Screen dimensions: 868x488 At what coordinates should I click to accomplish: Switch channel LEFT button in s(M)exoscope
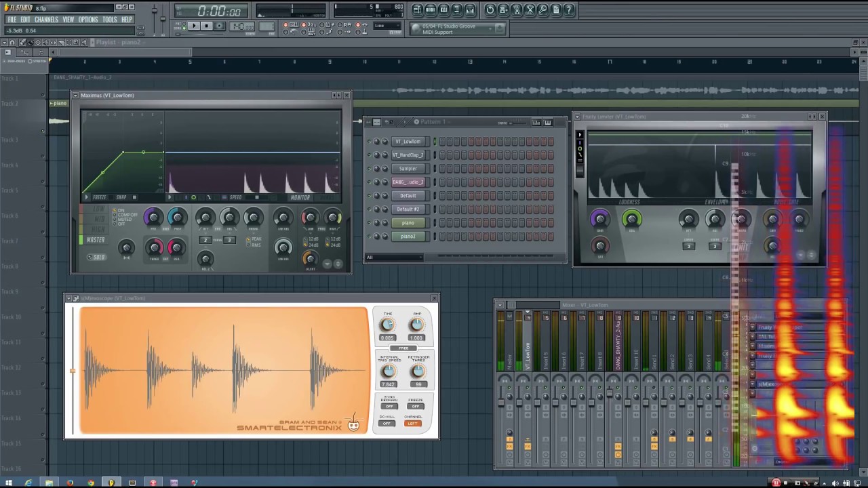point(412,424)
